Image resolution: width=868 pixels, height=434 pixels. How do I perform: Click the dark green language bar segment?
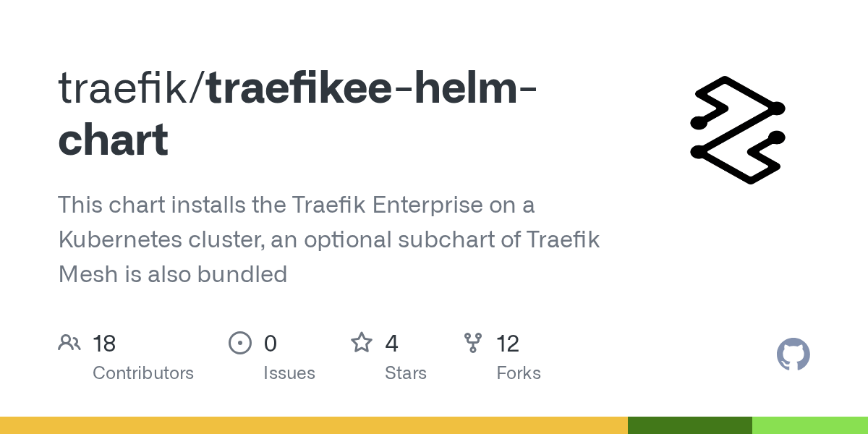pos(690,425)
